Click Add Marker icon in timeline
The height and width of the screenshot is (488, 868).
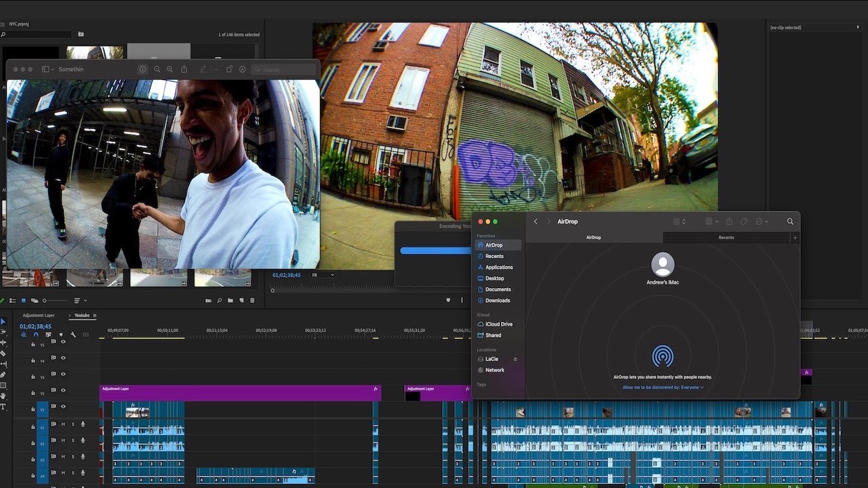coord(61,335)
